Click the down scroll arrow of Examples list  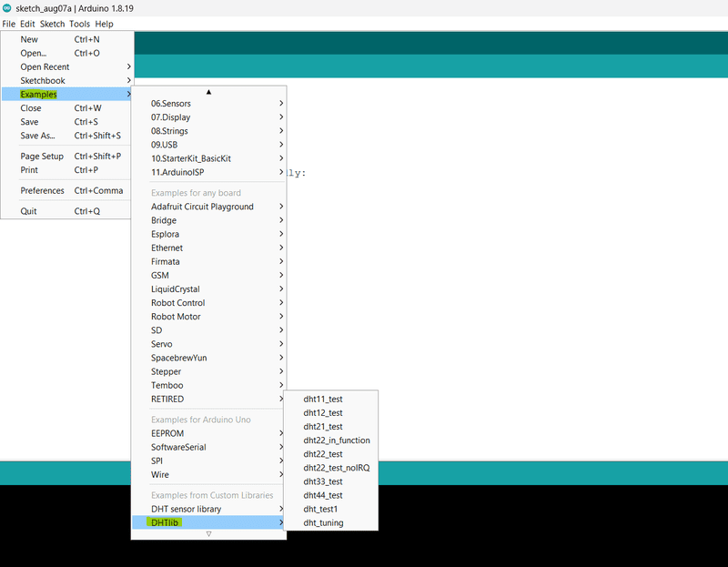point(208,534)
